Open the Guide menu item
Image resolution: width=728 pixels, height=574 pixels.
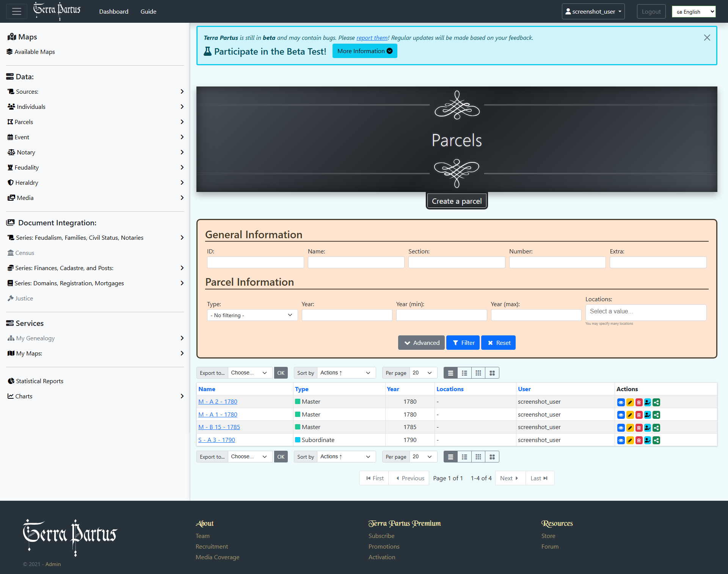click(x=148, y=11)
